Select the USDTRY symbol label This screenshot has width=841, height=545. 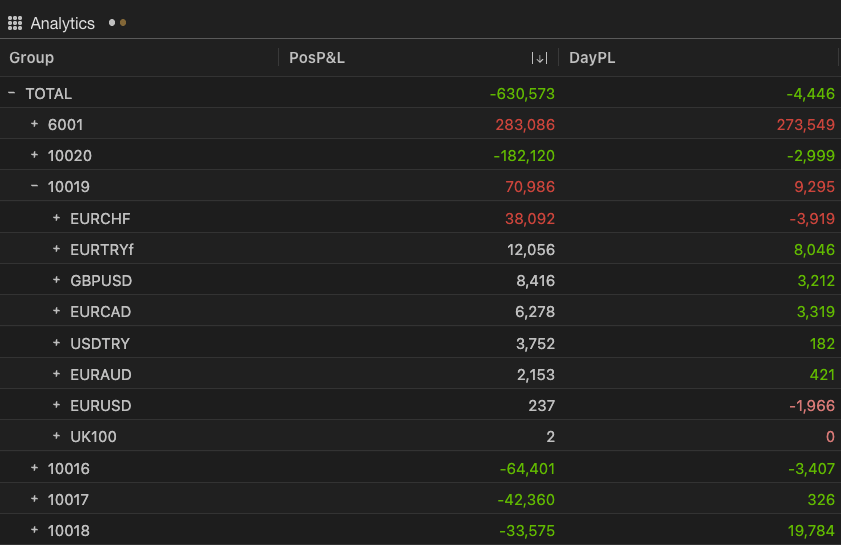(100, 344)
